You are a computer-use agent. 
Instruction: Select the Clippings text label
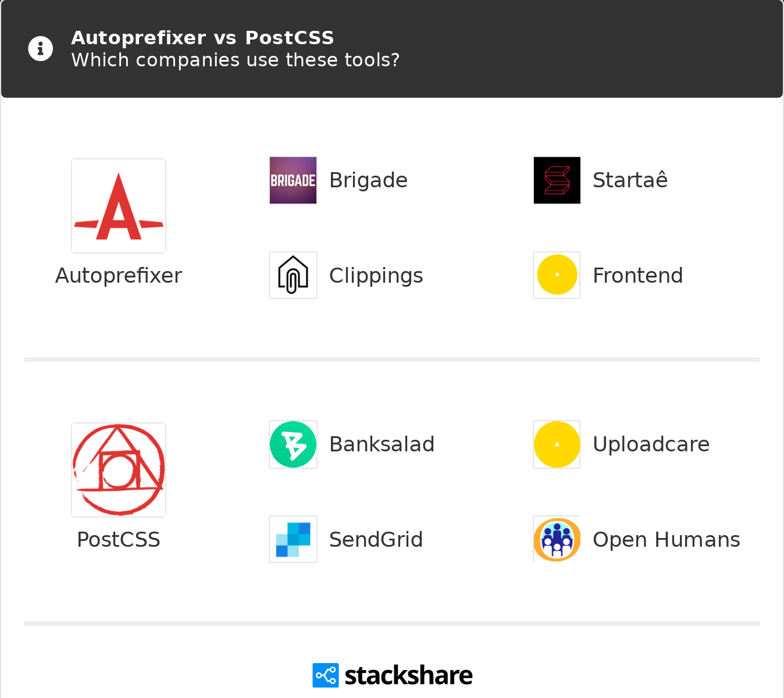pyautogui.click(x=376, y=276)
